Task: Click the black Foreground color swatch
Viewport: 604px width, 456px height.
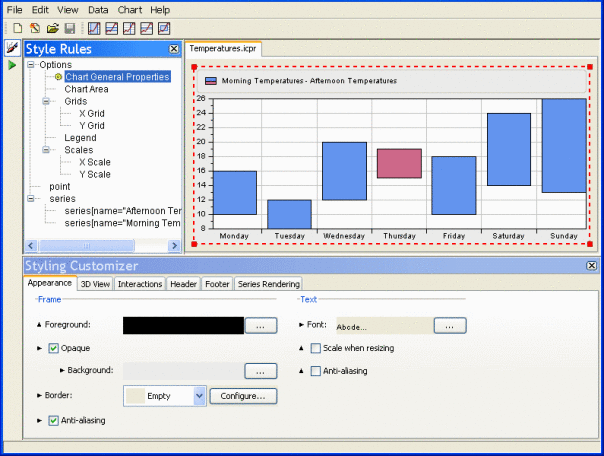Action: point(183,325)
